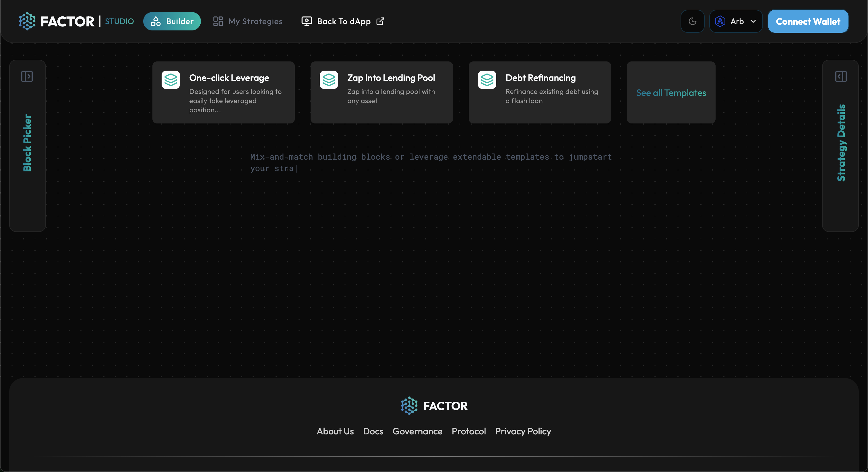
Task: Expand the Block Picker panel icon
Action: [27, 77]
